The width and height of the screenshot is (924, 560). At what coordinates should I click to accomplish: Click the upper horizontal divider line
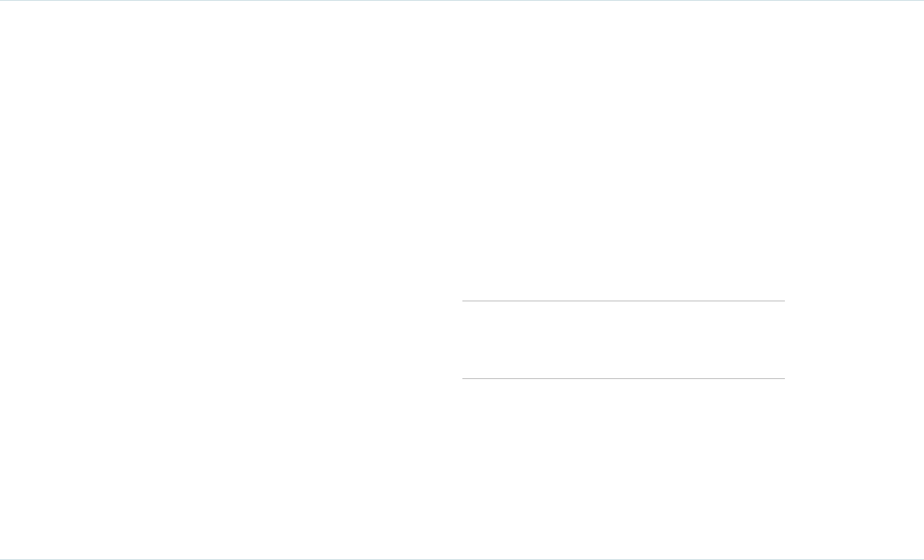623,301
